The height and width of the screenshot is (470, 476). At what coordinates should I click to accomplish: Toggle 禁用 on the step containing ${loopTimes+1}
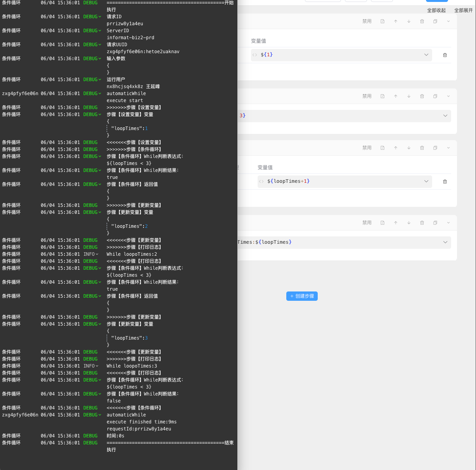[367, 148]
